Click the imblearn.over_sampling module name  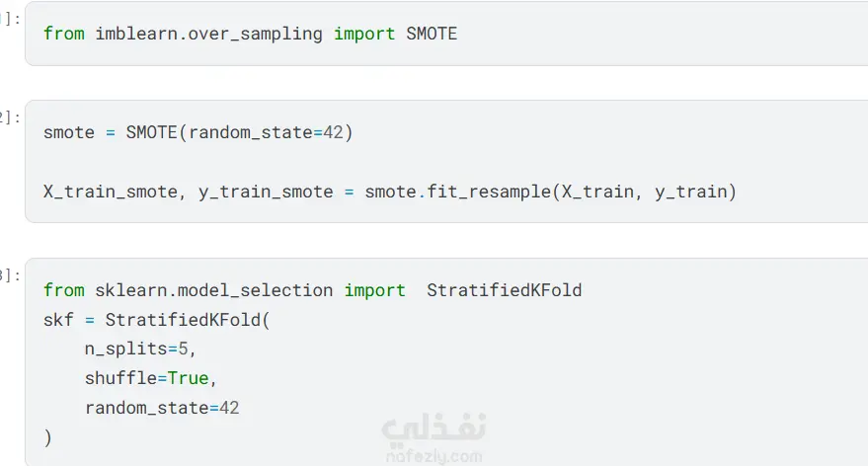[x=208, y=34]
